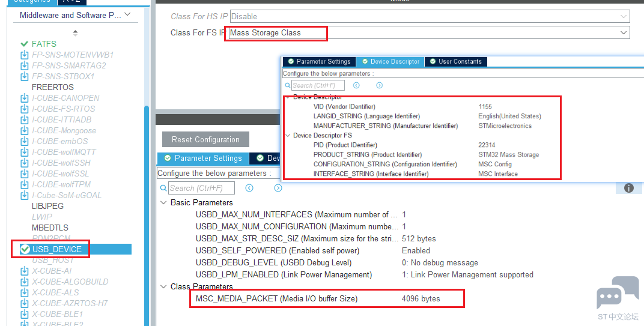
Task: Click download icon beside I-CUBE-ITTIADB
Action: [24, 119]
